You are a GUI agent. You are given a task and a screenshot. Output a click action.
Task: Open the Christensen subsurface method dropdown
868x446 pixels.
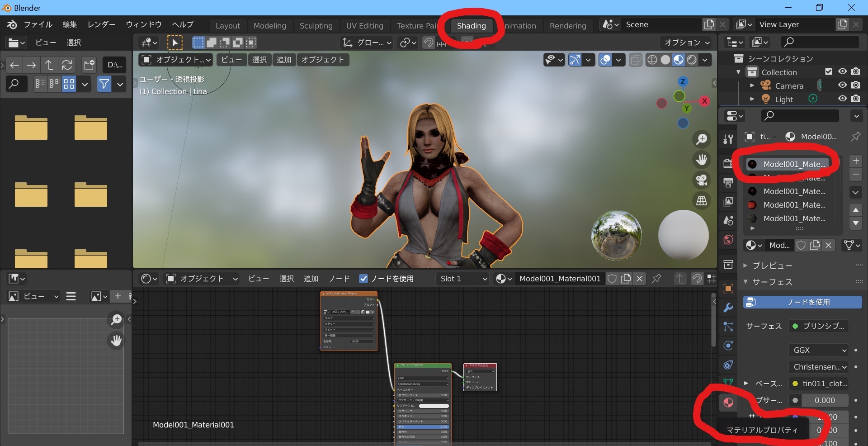click(x=819, y=367)
